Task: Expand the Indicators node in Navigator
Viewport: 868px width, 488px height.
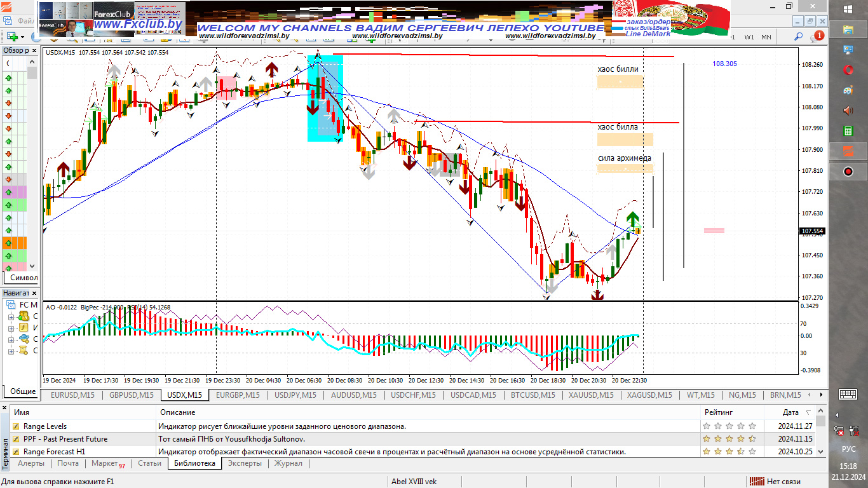Action: click(x=11, y=328)
